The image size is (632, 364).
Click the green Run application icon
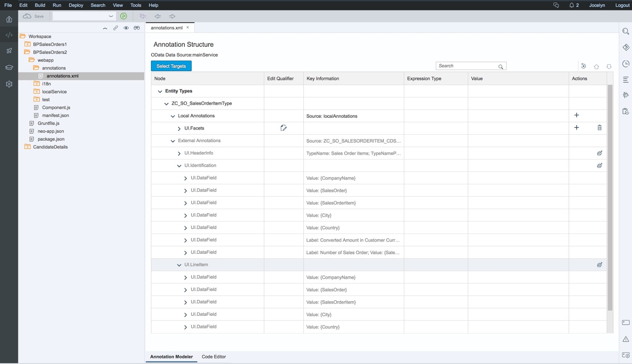coord(123,16)
